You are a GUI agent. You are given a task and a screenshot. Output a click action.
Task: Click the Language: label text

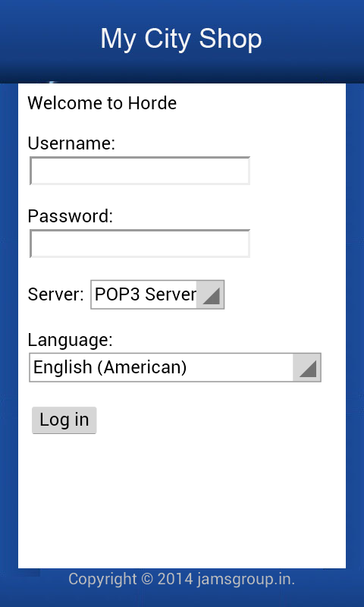click(70, 340)
